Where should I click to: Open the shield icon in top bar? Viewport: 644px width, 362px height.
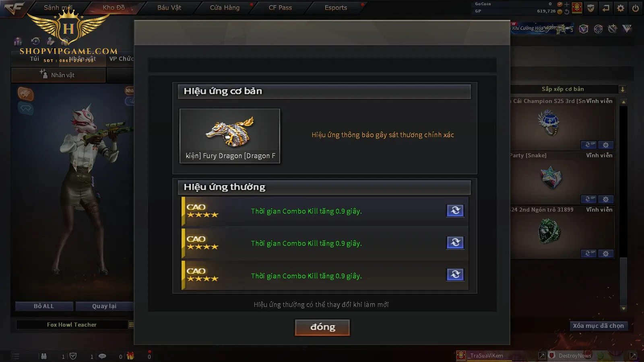590,8
